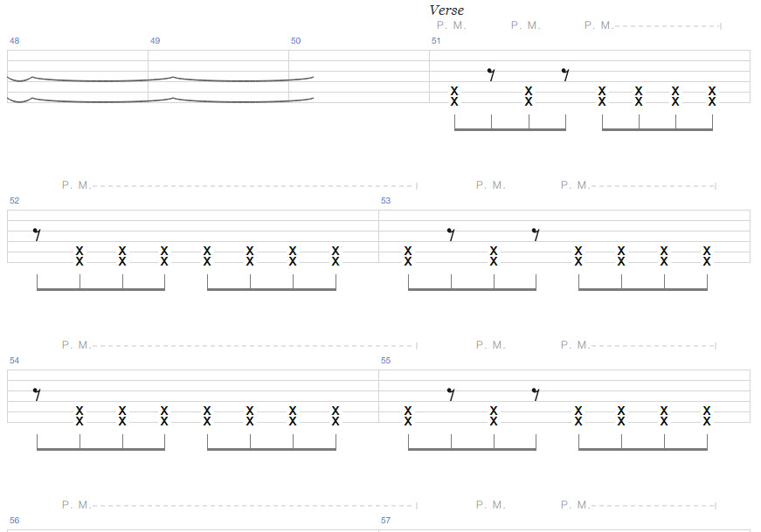Select measure number 50
The width and height of the screenshot is (761, 532).
[x=295, y=41]
